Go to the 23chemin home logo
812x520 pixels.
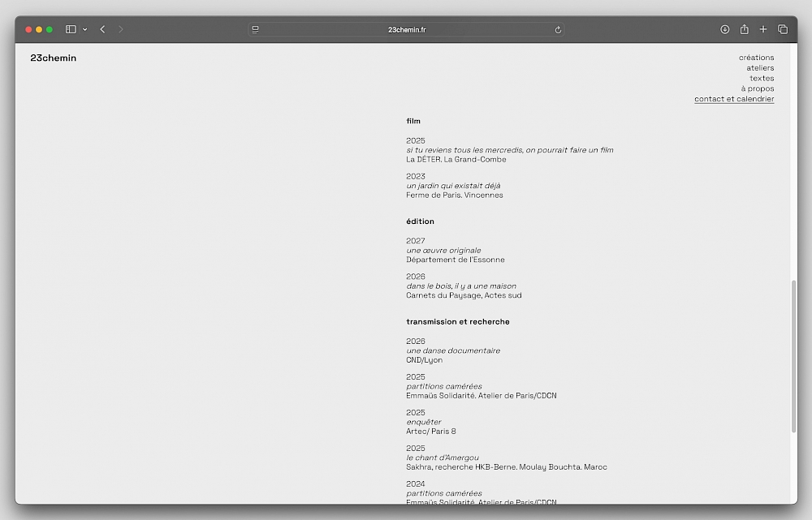tap(54, 58)
